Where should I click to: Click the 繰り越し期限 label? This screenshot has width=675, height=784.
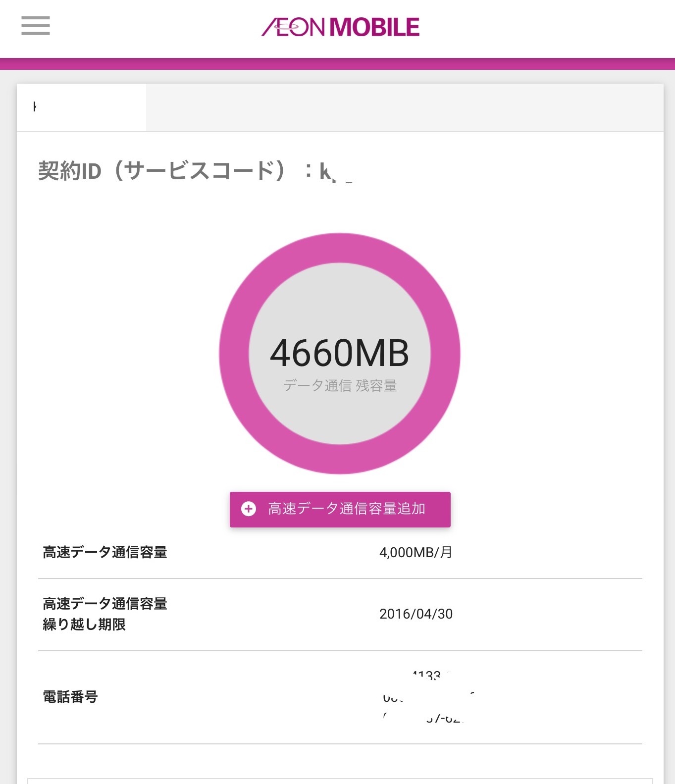(x=84, y=625)
